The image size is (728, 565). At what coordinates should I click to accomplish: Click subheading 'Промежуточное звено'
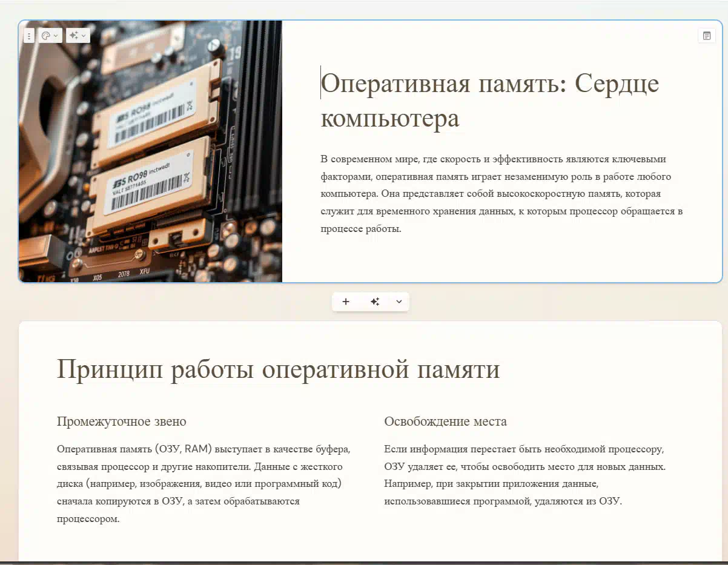pyautogui.click(x=122, y=421)
